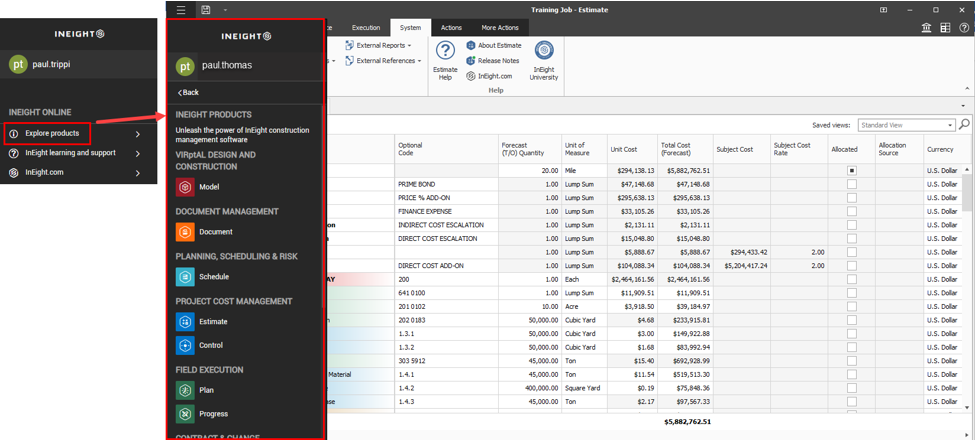Click the bank building icon top right

[926, 27]
